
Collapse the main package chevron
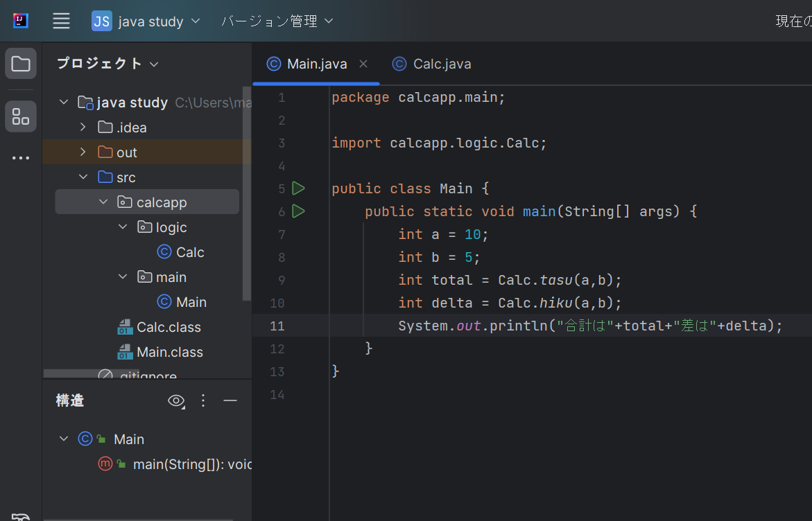pos(123,277)
